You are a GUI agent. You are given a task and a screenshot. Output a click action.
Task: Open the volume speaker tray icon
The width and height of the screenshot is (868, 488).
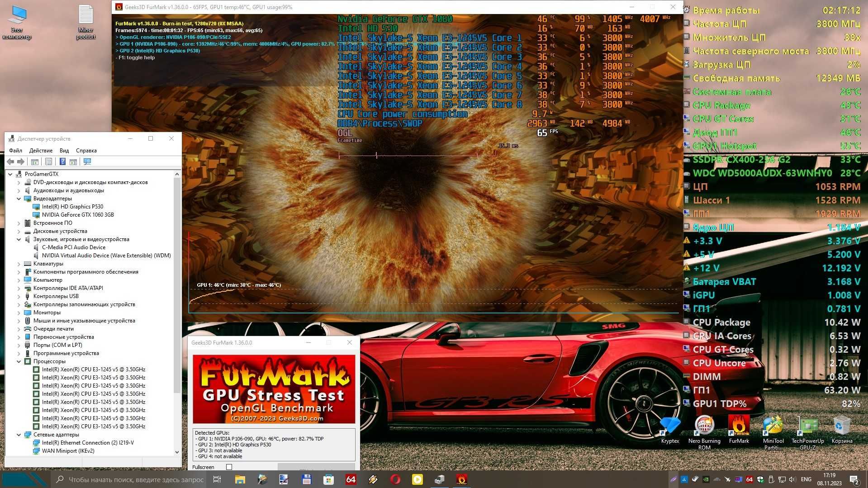tap(792, 479)
